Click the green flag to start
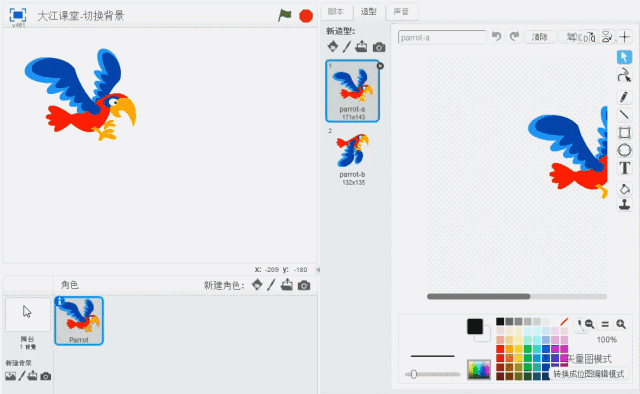640x394 pixels. pos(284,16)
